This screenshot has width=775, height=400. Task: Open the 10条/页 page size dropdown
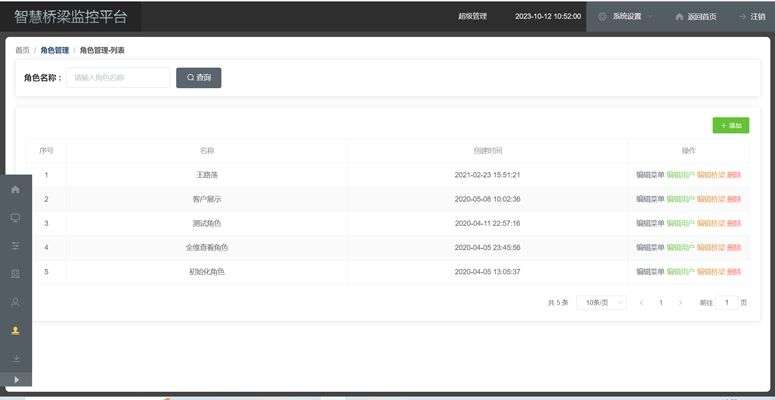(601, 302)
